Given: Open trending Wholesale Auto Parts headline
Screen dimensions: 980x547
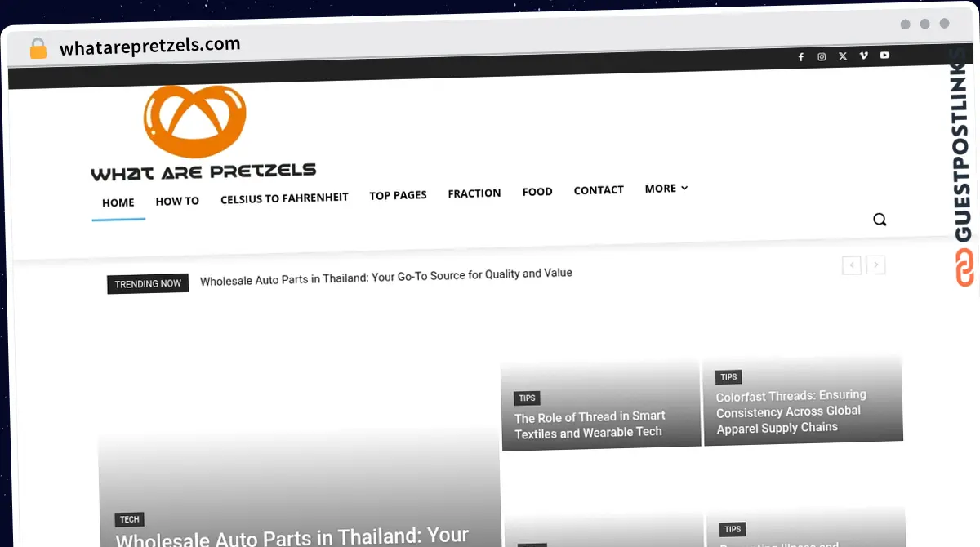Looking at the screenshot, I should pyautogui.click(x=386, y=276).
